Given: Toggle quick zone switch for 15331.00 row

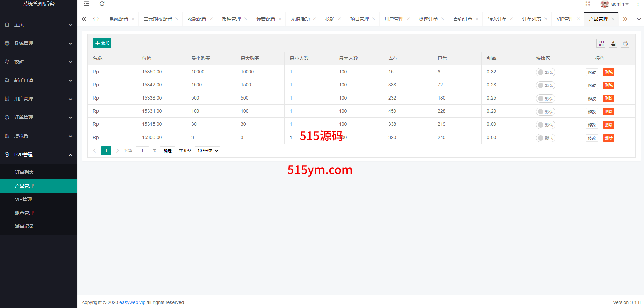Looking at the screenshot, I should [545, 112].
